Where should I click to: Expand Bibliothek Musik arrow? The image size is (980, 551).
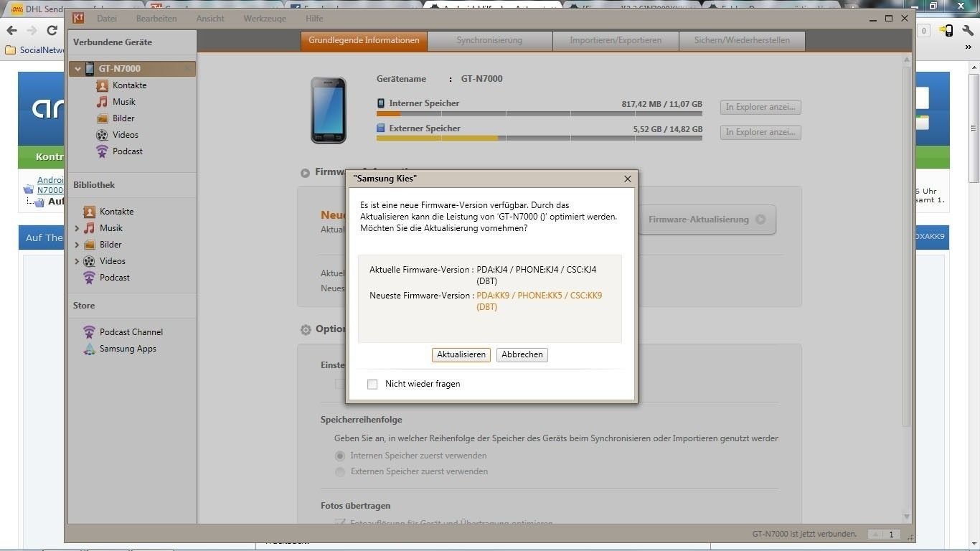click(77, 228)
